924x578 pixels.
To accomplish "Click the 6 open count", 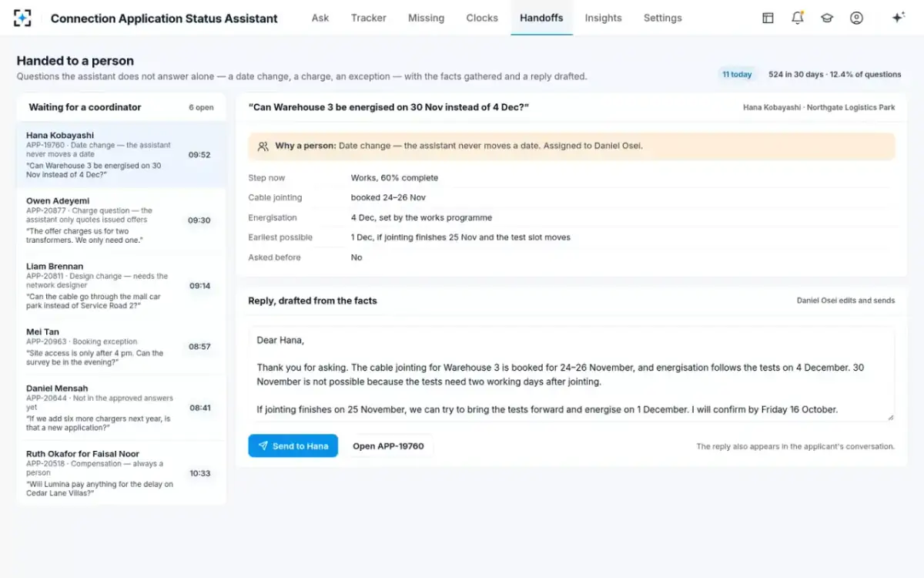I will tap(201, 108).
